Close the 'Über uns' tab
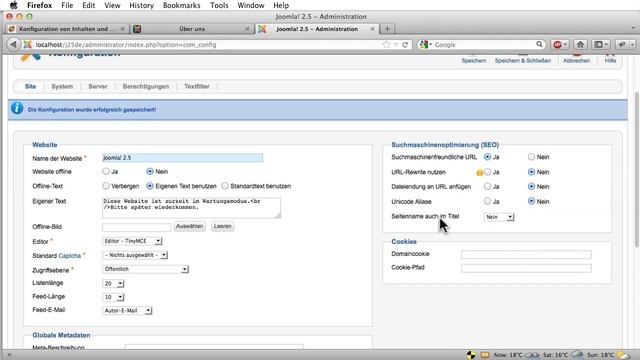The width and height of the screenshot is (640, 360). [x=247, y=29]
